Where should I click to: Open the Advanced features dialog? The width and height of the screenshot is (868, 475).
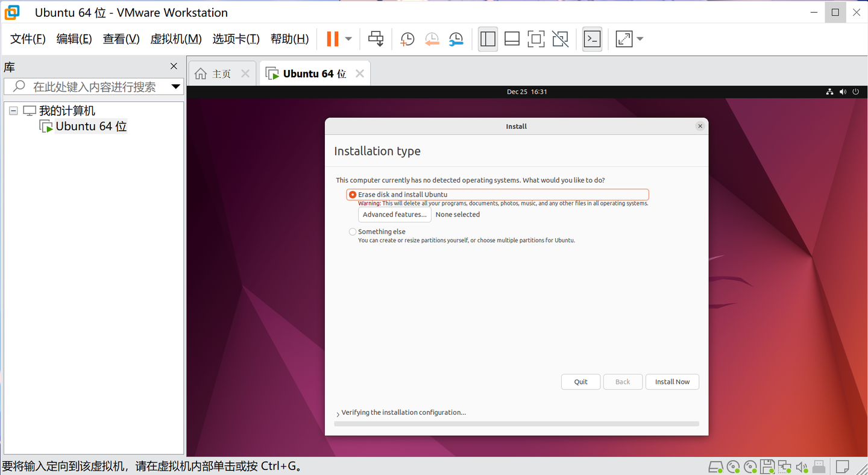(394, 214)
